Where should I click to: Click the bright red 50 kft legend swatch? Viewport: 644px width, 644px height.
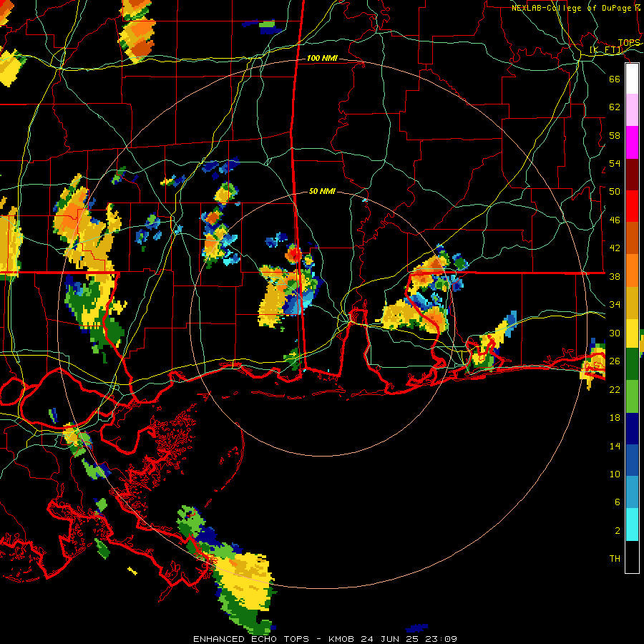pos(632,206)
